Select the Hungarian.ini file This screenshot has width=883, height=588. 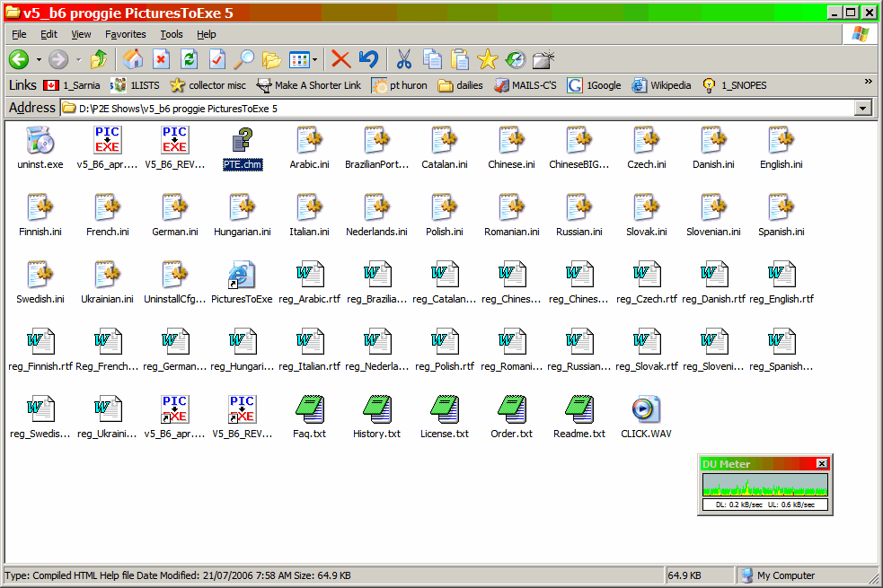(243, 215)
